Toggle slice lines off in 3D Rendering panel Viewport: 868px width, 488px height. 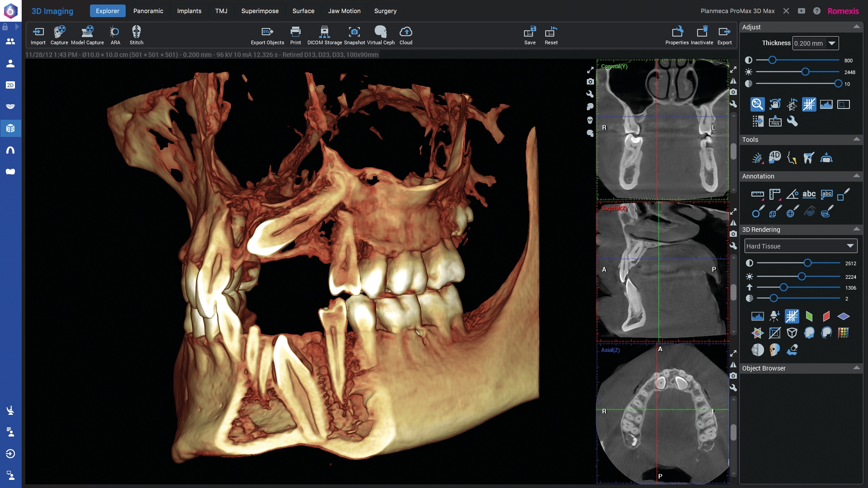click(792, 316)
